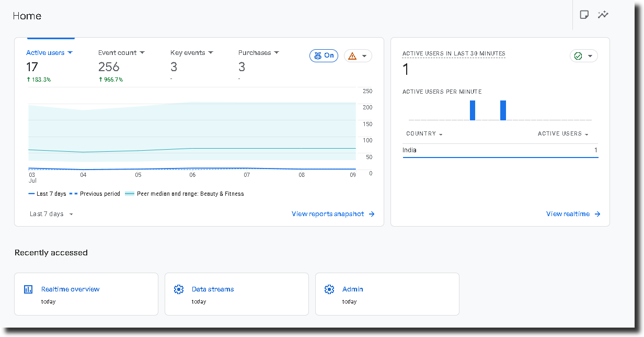
Task: Open the Last 7 days date range dropdown
Action: pyautogui.click(x=51, y=214)
